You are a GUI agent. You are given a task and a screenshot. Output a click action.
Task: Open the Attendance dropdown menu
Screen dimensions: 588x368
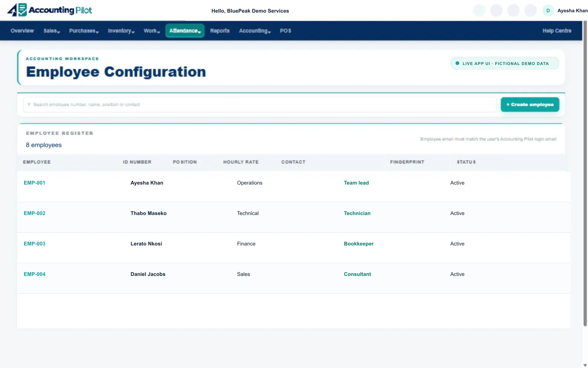[185, 31]
